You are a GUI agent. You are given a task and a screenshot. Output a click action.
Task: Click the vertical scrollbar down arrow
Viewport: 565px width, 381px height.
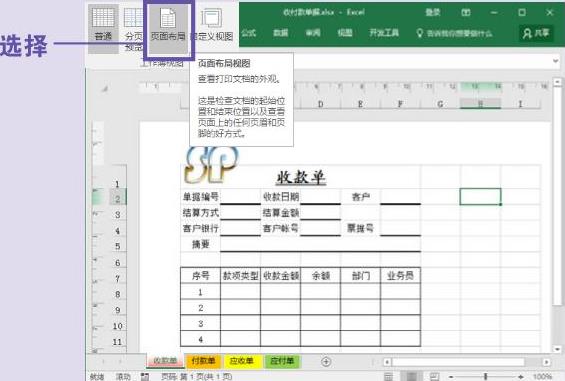pyautogui.click(x=557, y=349)
